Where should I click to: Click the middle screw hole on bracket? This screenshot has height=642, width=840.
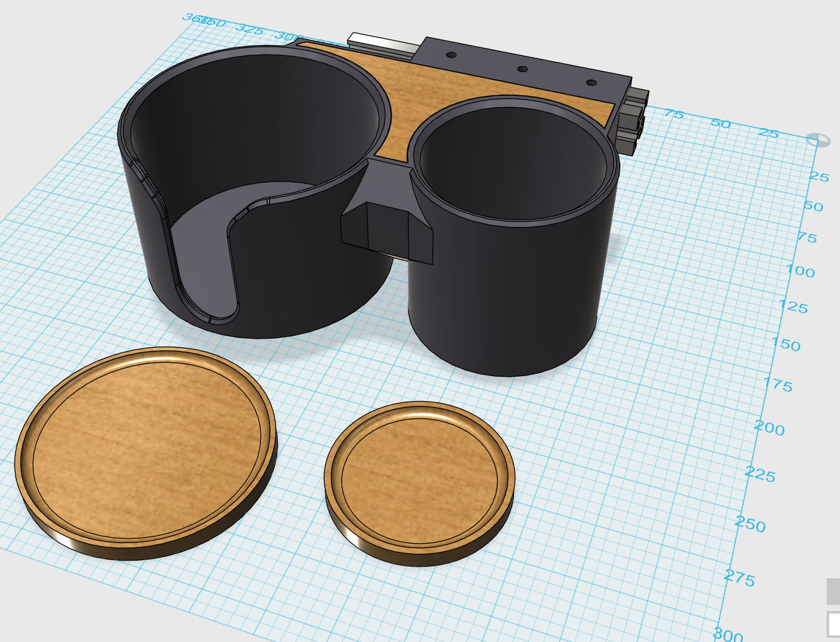coord(523,69)
